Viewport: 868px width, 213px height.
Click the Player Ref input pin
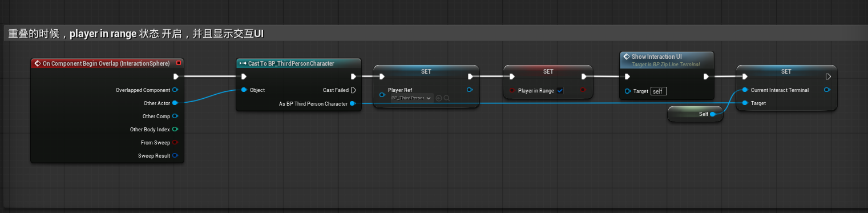coord(382,94)
